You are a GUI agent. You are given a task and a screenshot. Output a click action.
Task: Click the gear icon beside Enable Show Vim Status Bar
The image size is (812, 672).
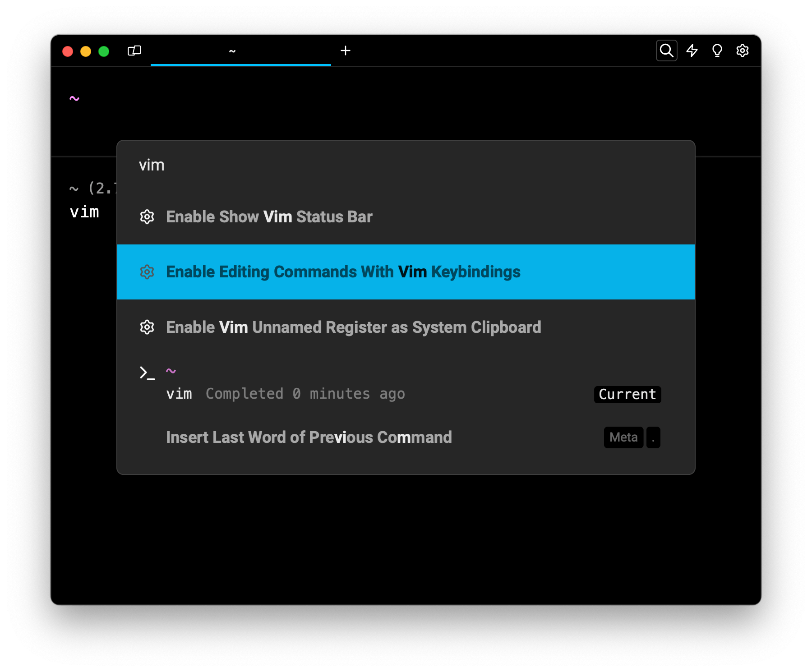147,217
